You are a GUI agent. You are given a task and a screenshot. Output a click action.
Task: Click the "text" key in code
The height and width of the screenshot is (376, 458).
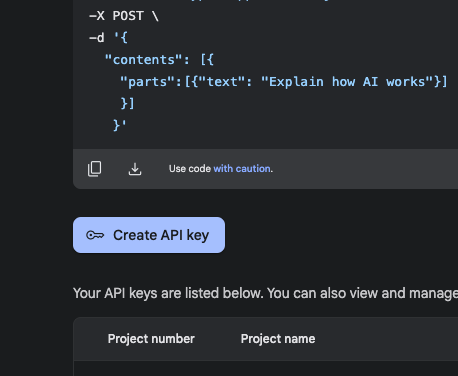pyautogui.click(x=222, y=82)
